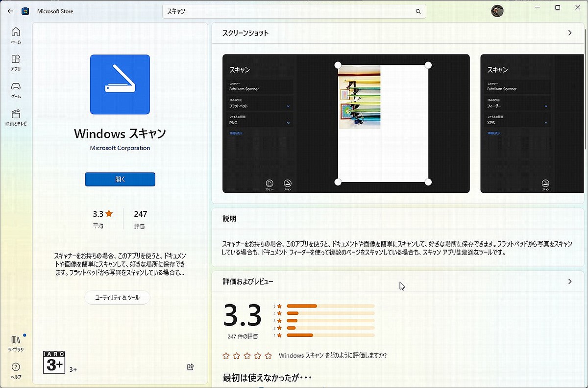This screenshot has width=588, height=388.
Task: Expand 評価およびレビュー section chevron
Action: click(569, 282)
